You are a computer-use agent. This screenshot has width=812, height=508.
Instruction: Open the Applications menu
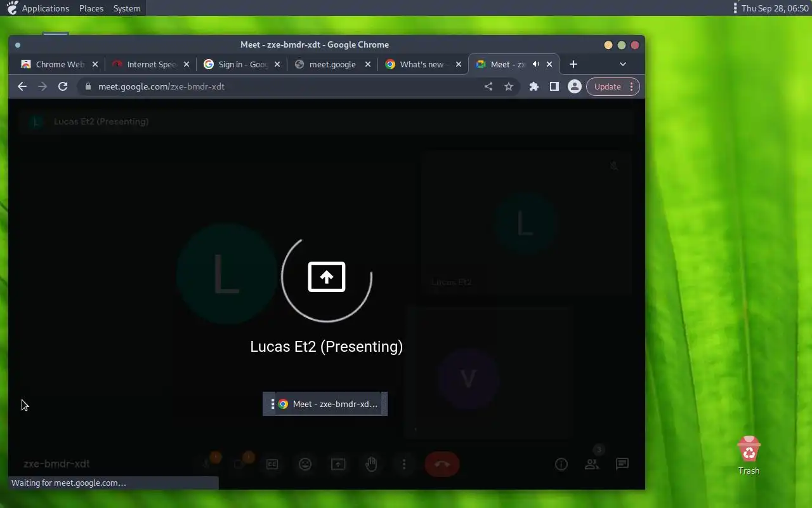click(45, 8)
